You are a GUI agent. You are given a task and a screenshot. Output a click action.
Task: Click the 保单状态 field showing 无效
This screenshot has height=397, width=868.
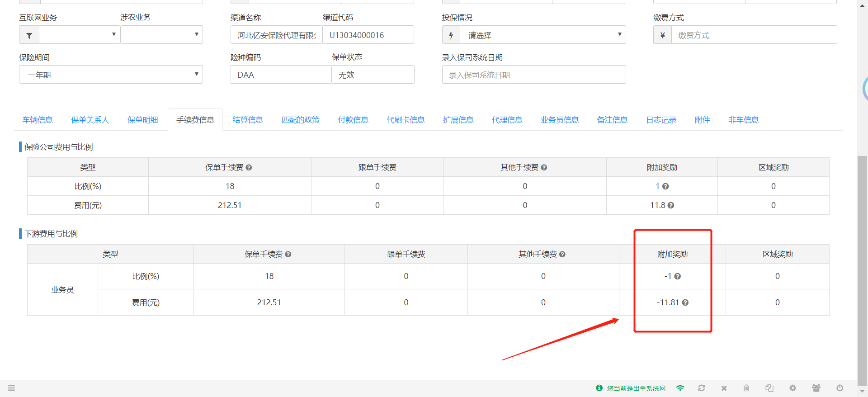(373, 75)
